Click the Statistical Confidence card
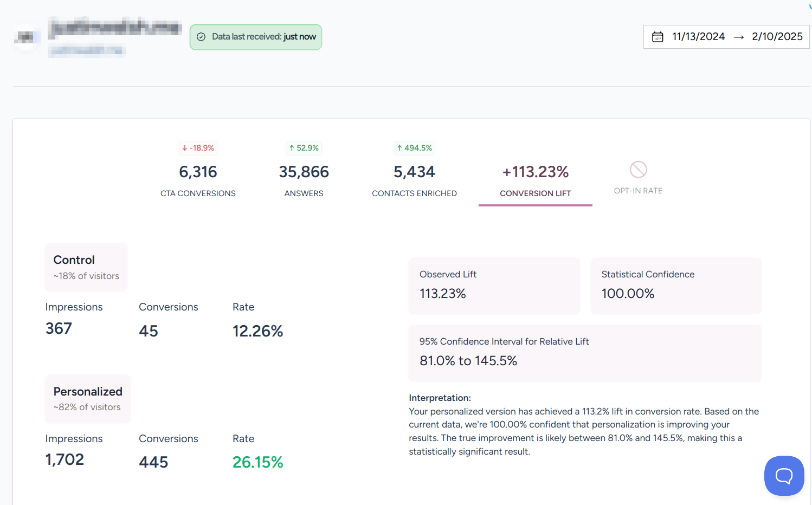Viewport: 812px width, 505px height. (x=675, y=286)
